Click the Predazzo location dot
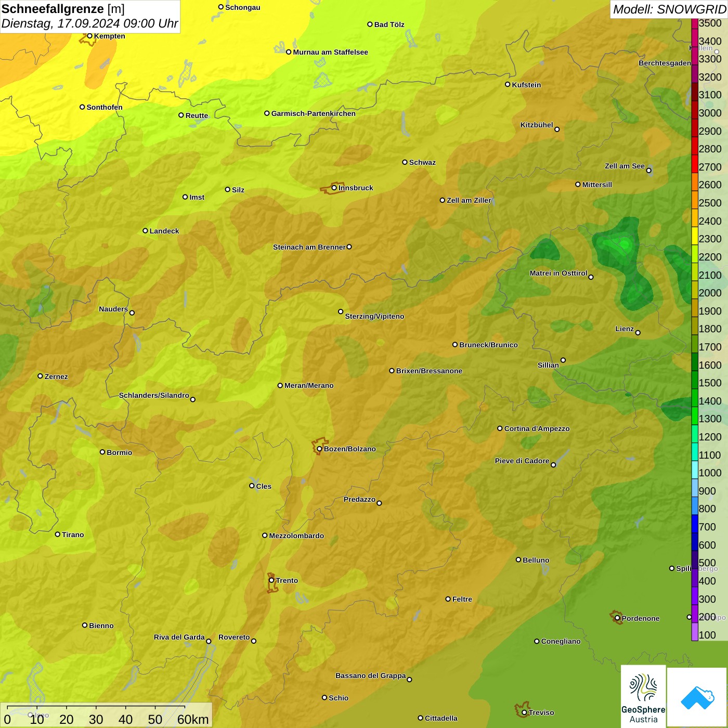Screen dimensions: 728x728 379,503
